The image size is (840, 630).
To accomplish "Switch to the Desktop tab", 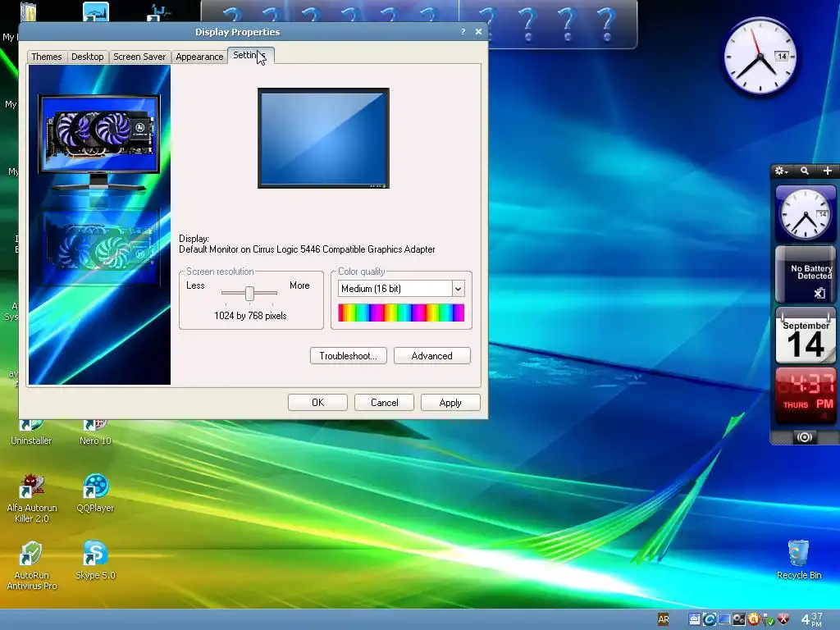I will pos(87,57).
